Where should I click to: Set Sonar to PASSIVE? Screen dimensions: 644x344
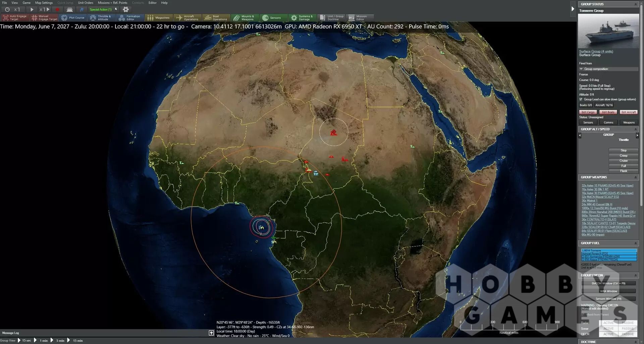(628, 329)
